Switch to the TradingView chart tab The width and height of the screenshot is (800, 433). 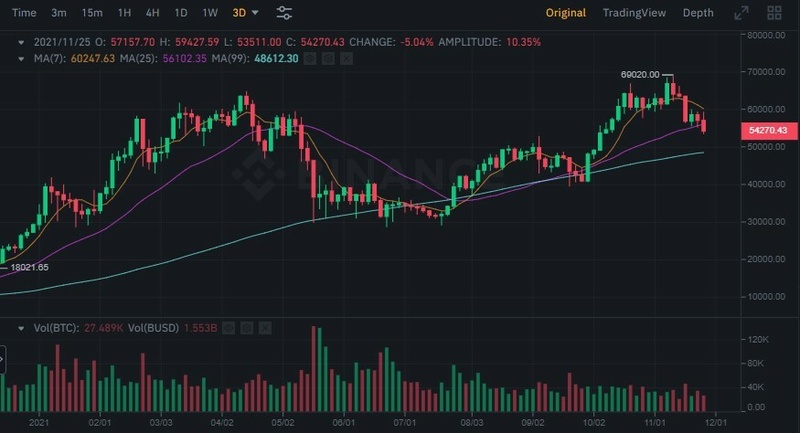click(634, 13)
